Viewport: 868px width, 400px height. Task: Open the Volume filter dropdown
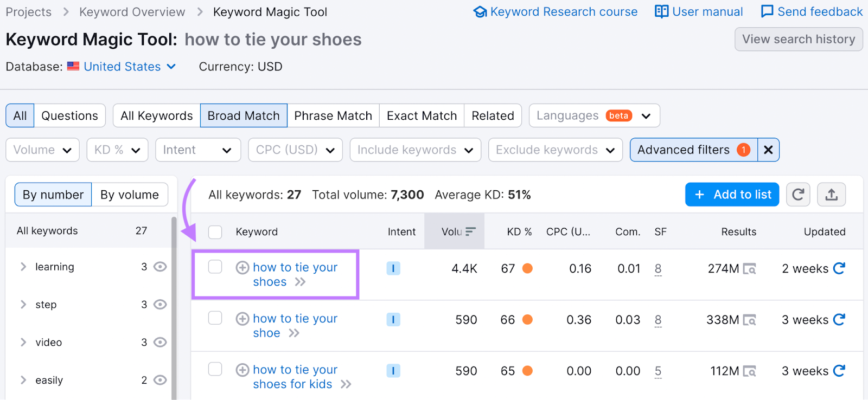[42, 150]
